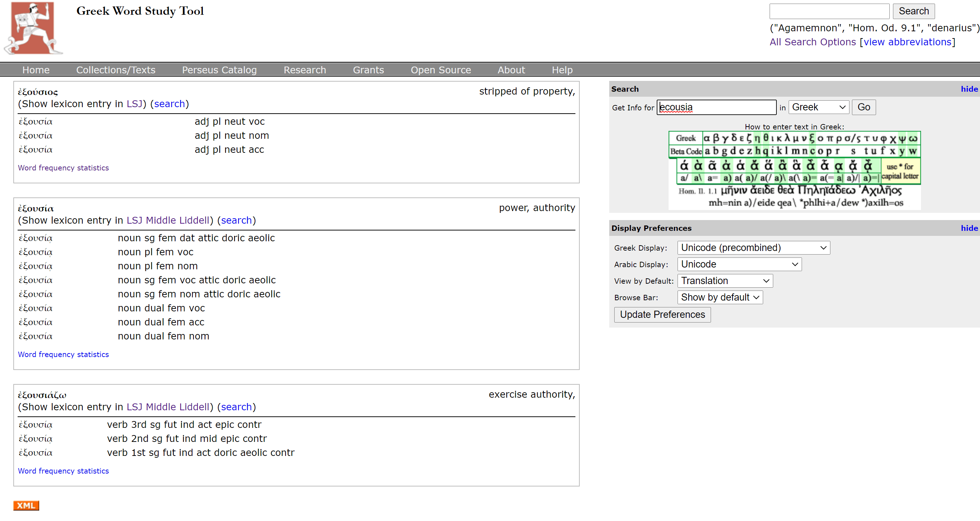The width and height of the screenshot is (980, 521).
Task: Change the language dropdown set to Greek
Action: (x=818, y=107)
